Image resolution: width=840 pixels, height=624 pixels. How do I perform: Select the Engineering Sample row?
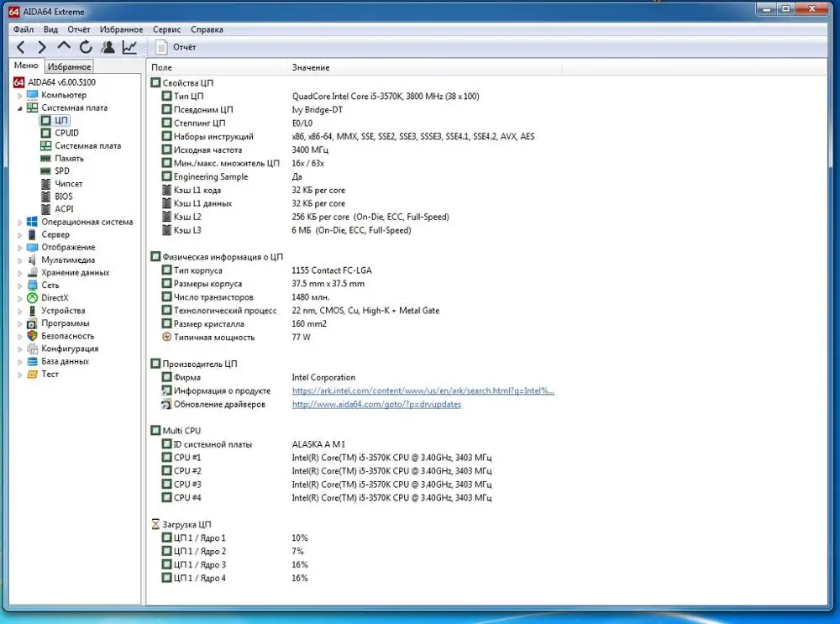coord(232,176)
